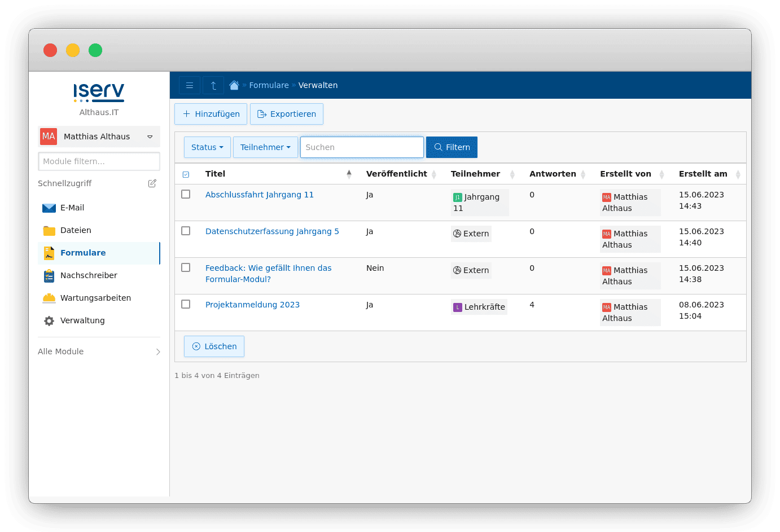Select checkbox for Projektanmeldung 2023
Viewport: 780px width, 532px height.
(x=186, y=304)
